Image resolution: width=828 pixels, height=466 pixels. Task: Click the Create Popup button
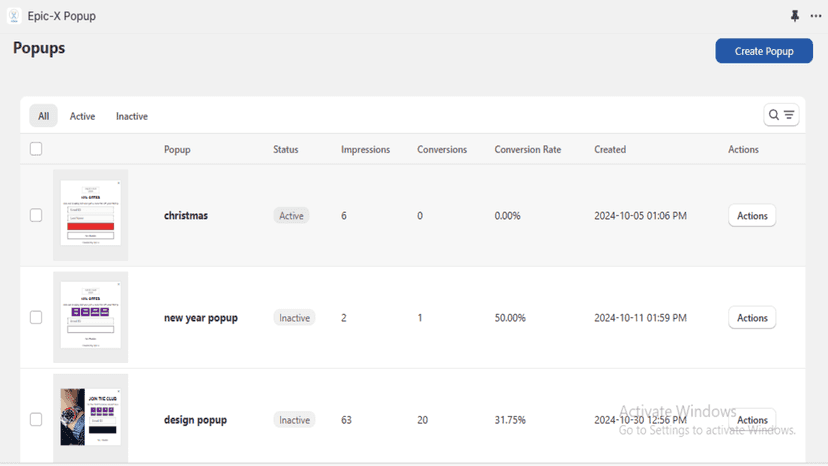[x=764, y=51]
